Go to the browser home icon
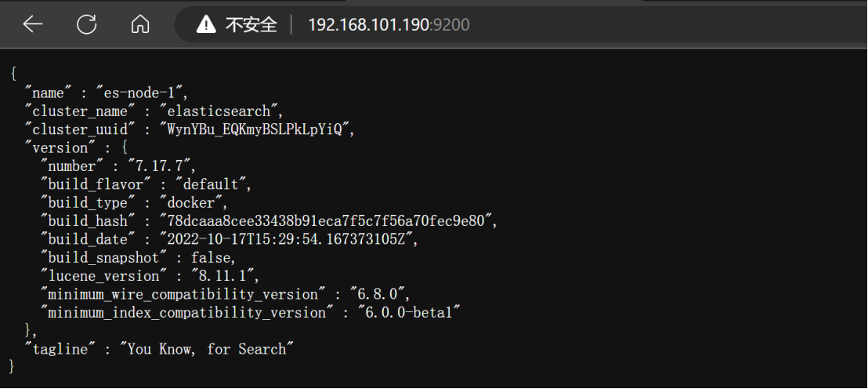 click(x=140, y=24)
